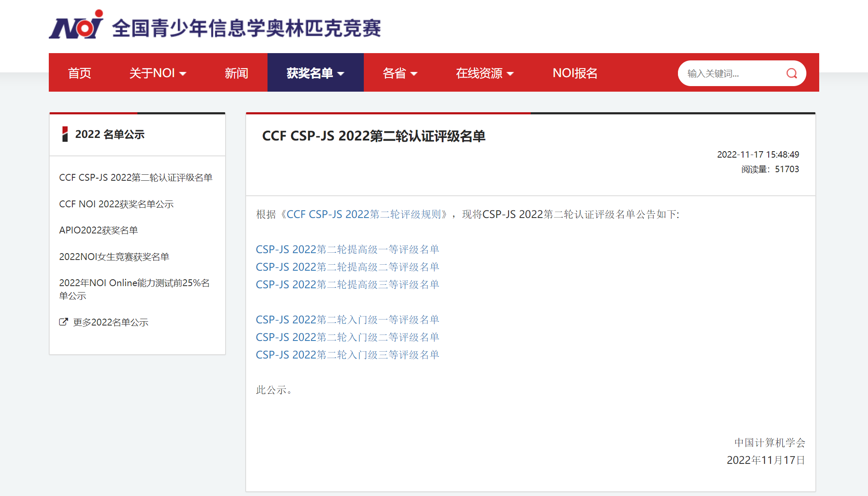This screenshot has height=496, width=868.
Task: Click the article heading CCF CSP-JS 2022第二轮认证评级名单
Action: [374, 136]
